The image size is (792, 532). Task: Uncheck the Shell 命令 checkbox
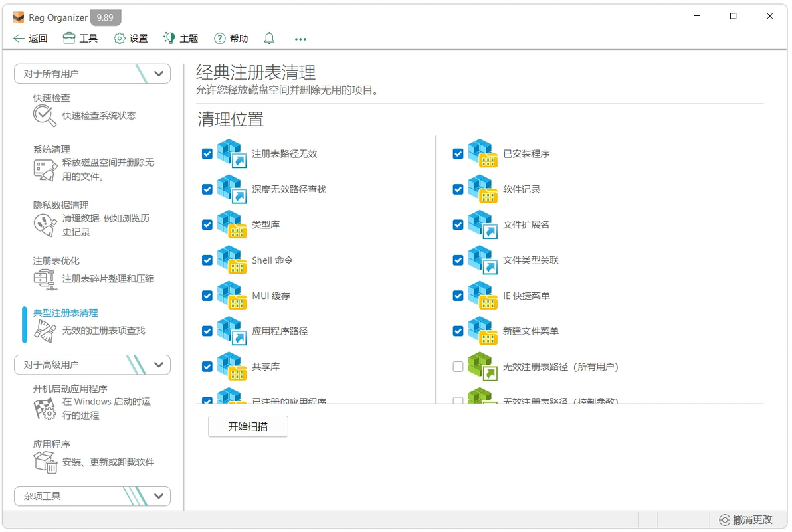click(x=207, y=260)
